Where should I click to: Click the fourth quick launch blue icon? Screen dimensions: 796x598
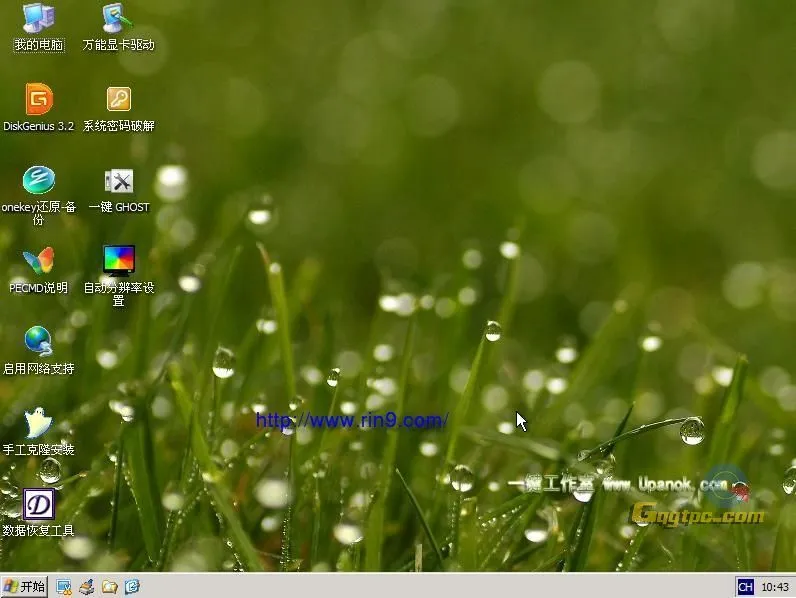(132, 587)
